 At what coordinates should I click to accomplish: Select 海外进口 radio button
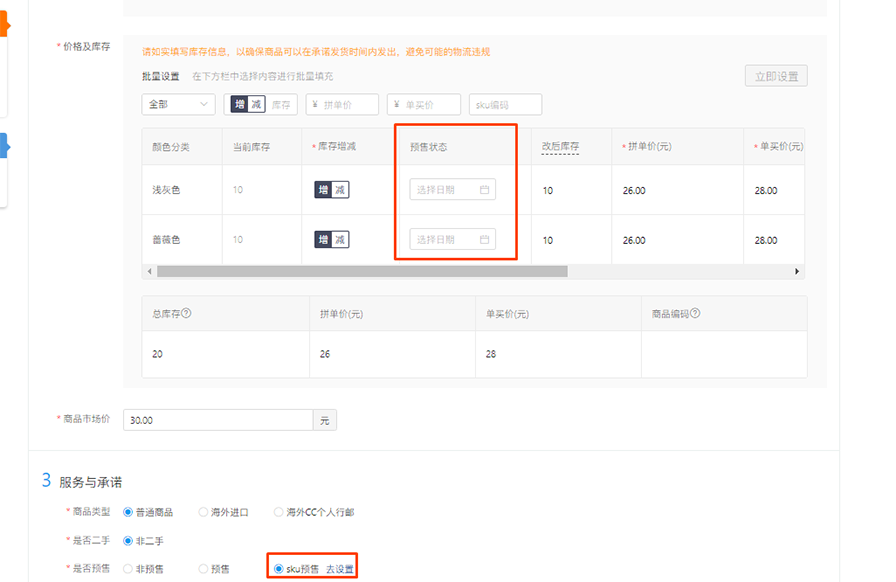tap(203, 512)
